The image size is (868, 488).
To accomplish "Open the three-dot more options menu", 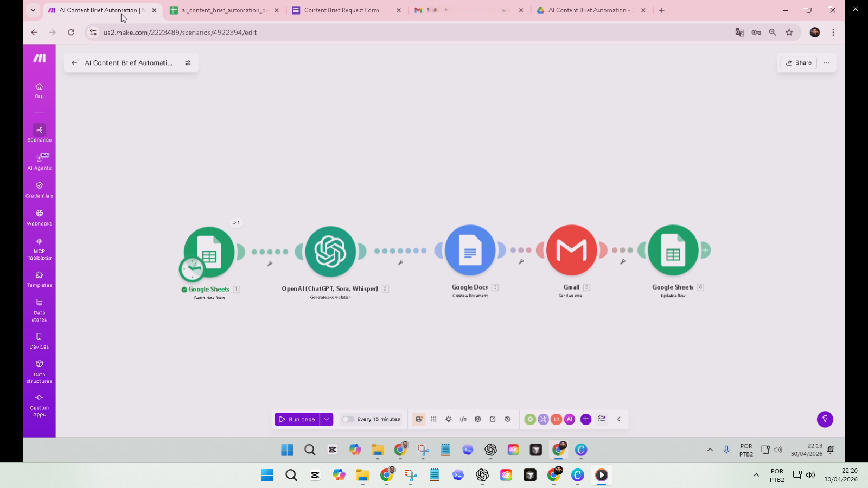I will (x=826, y=63).
